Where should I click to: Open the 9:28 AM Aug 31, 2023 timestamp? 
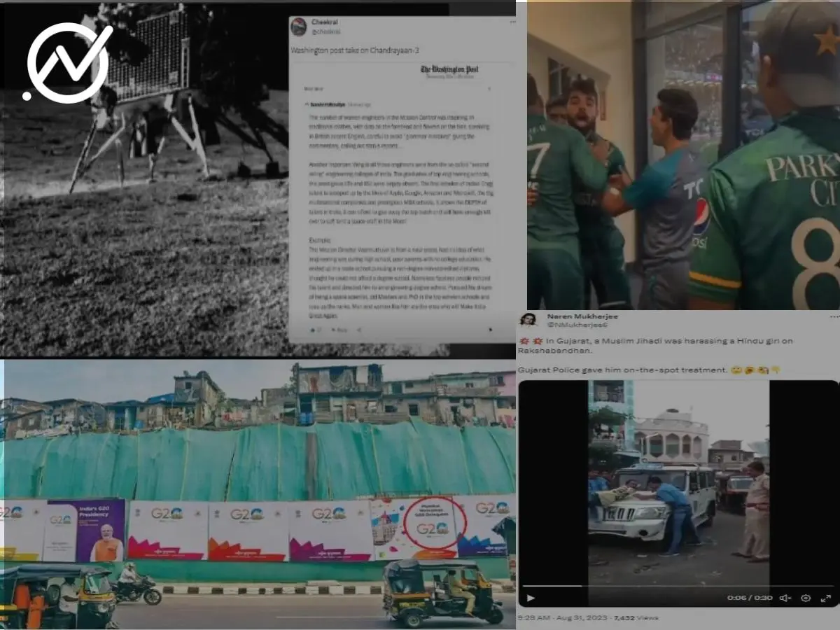tap(563, 618)
